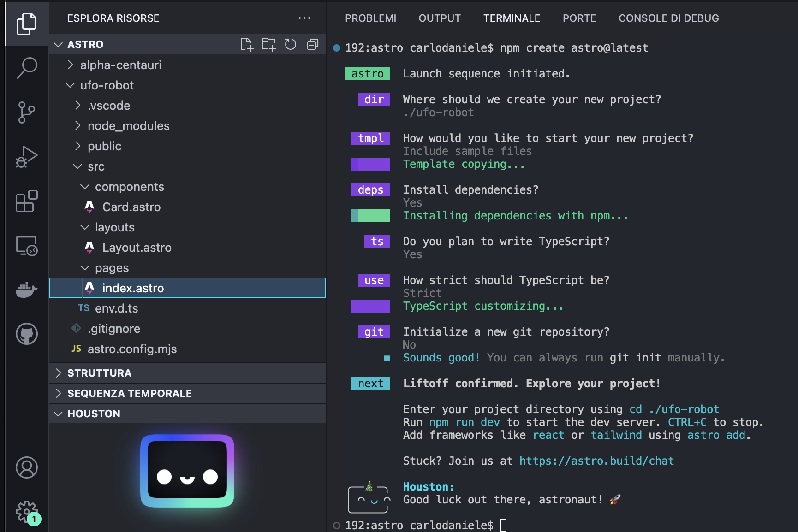Switch to the PROBLEMI tab

(370, 18)
